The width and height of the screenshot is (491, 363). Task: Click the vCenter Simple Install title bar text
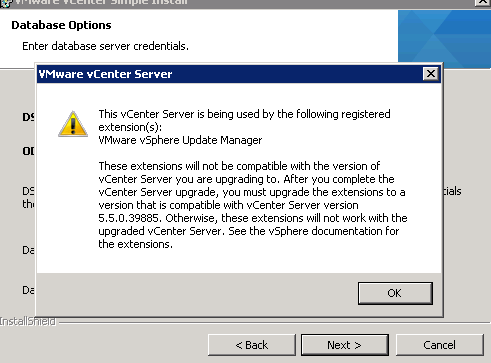point(101,2)
